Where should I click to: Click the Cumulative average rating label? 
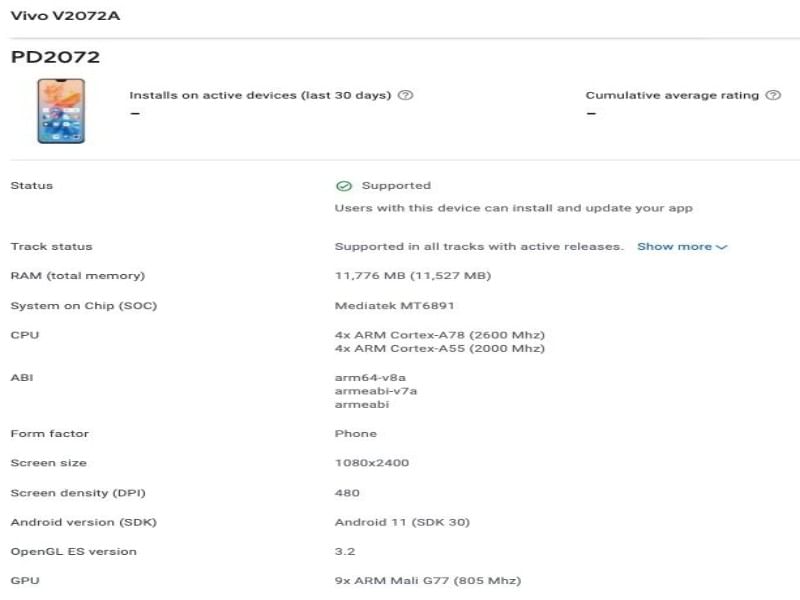(672, 95)
